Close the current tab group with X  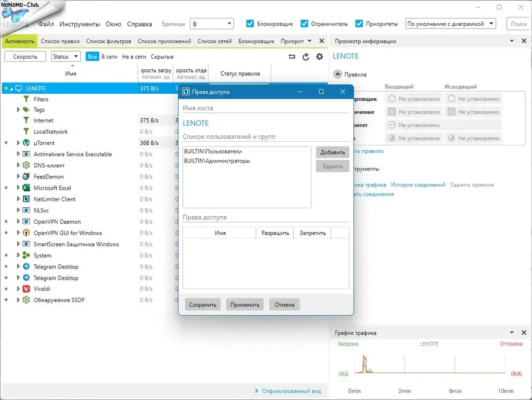322,41
